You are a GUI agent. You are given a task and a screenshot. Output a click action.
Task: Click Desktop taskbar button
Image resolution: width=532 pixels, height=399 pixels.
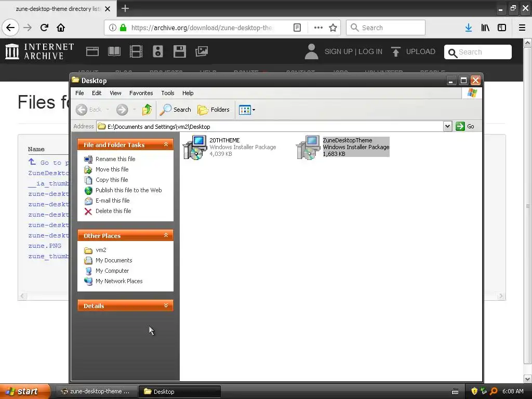point(180,392)
